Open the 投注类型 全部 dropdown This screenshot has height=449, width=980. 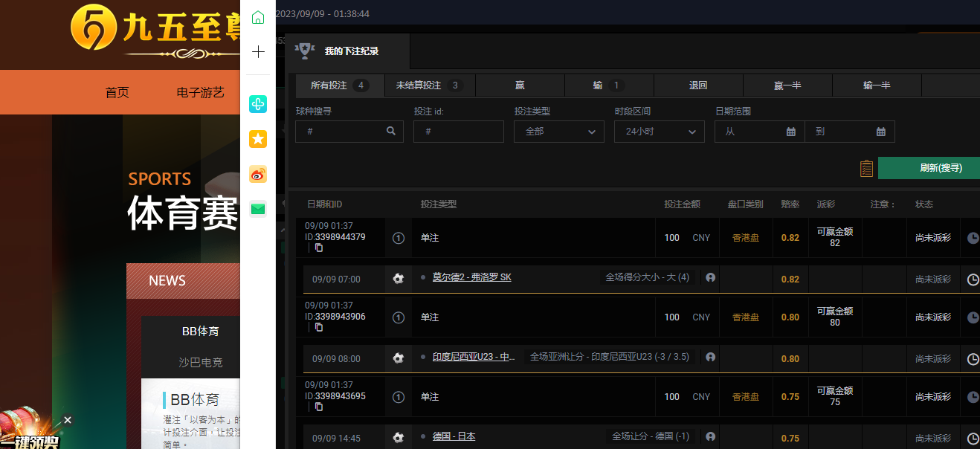(559, 132)
